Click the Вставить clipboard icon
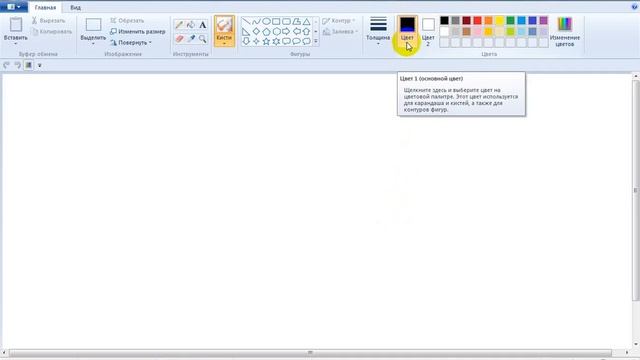 [16, 24]
